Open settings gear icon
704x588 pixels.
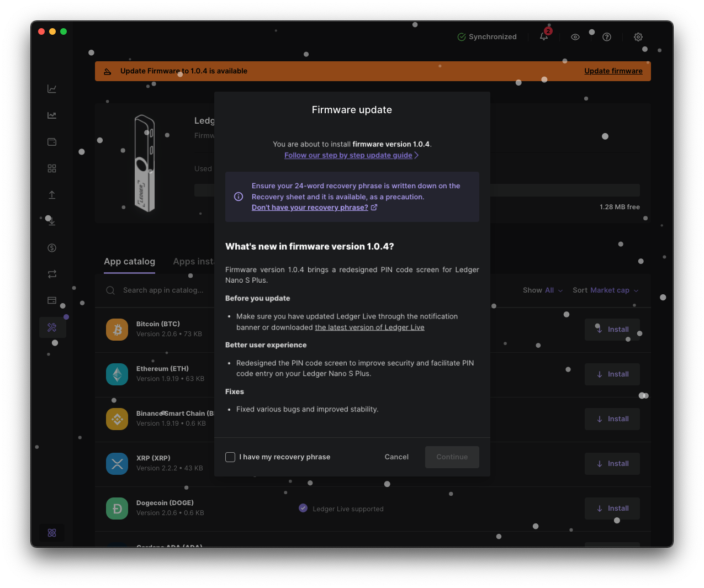[638, 37]
